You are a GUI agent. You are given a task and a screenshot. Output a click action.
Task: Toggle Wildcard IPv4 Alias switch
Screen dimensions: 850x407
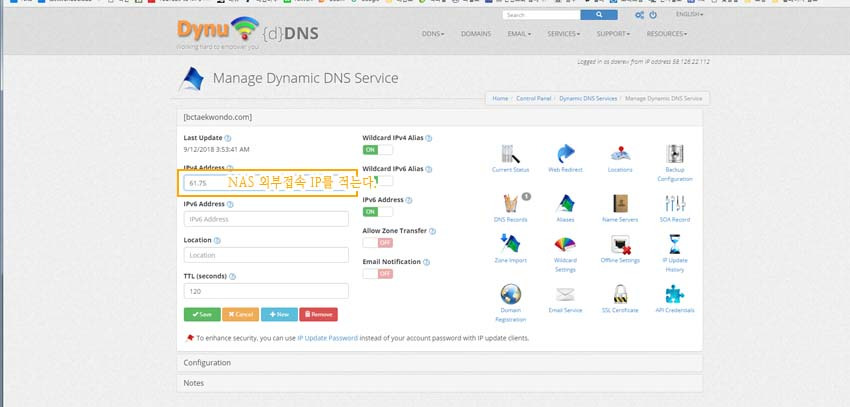click(x=377, y=149)
